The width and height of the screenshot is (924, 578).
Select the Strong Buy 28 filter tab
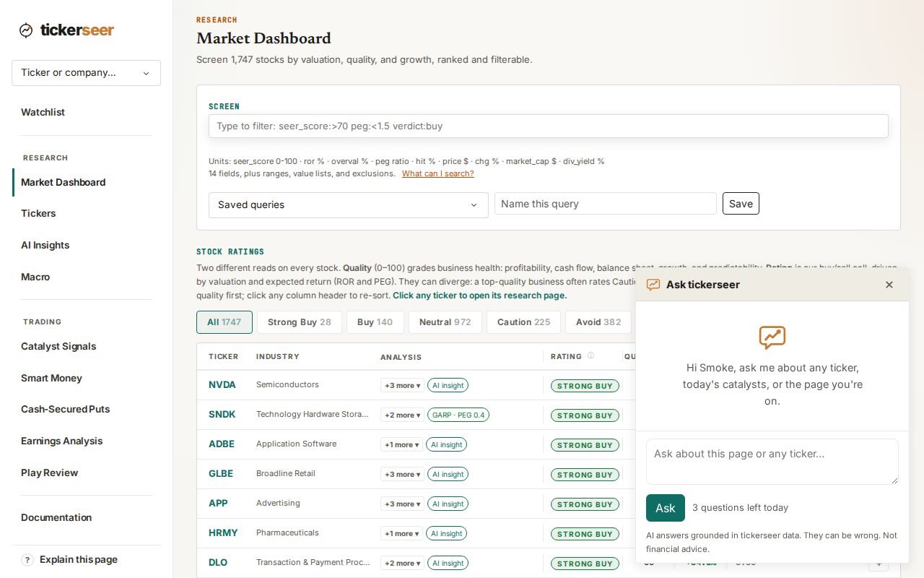tap(299, 322)
